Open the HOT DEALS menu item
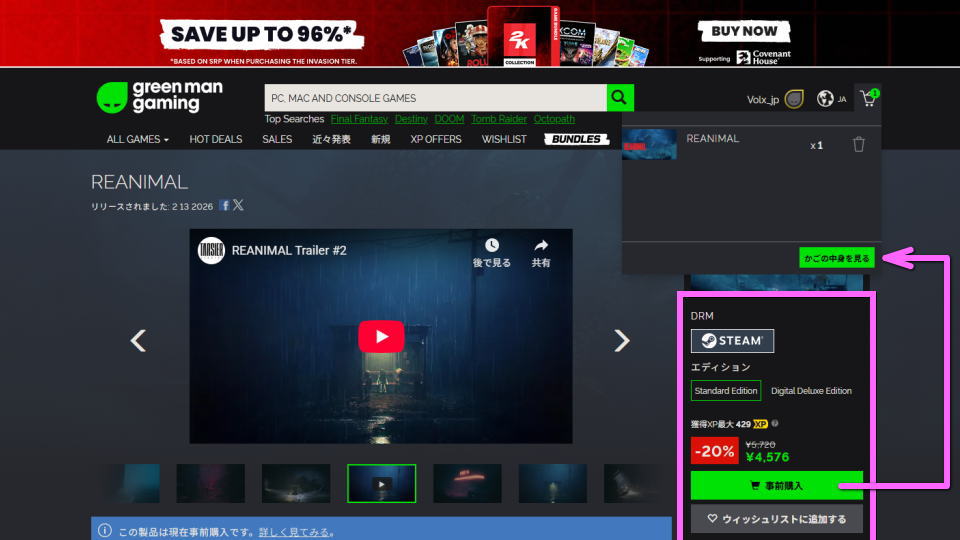 (x=216, y=139)
